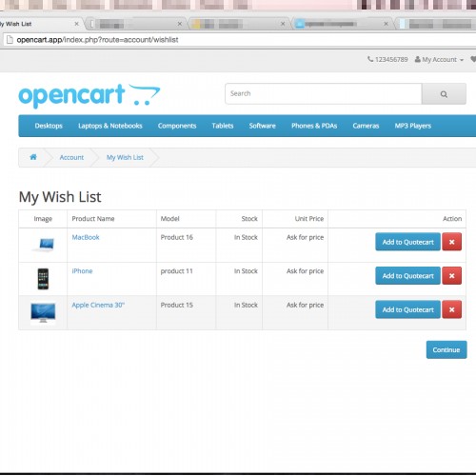The height and width of the screenshot is (476, 476).
Task: Close the third browser tab
Action: [283, 24]
